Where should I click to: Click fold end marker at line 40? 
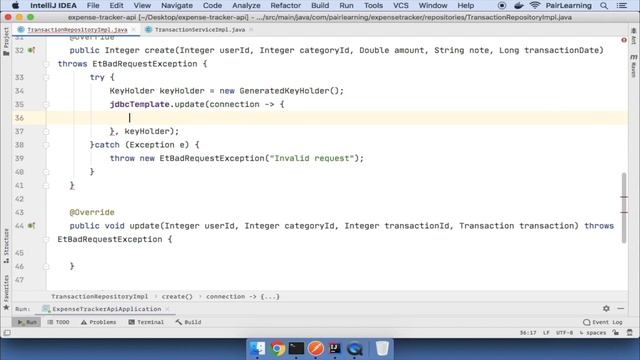[x=46, y=172]
